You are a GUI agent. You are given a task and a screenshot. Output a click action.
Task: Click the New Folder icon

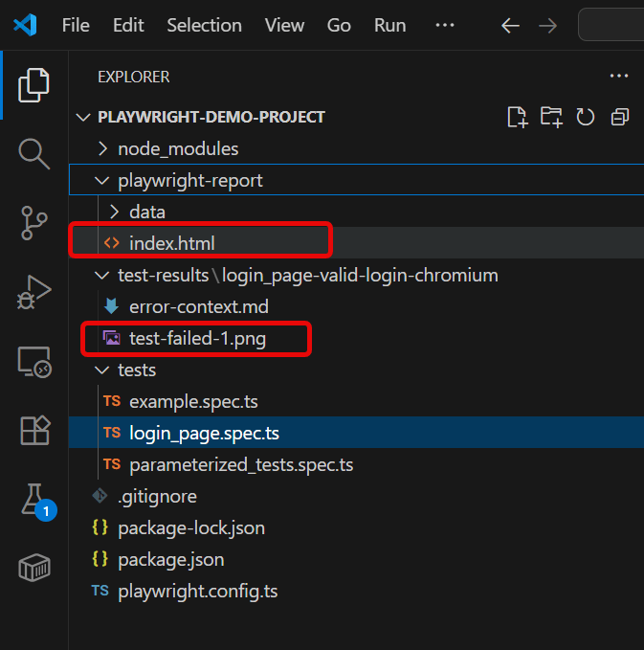(x=551, y=117)
